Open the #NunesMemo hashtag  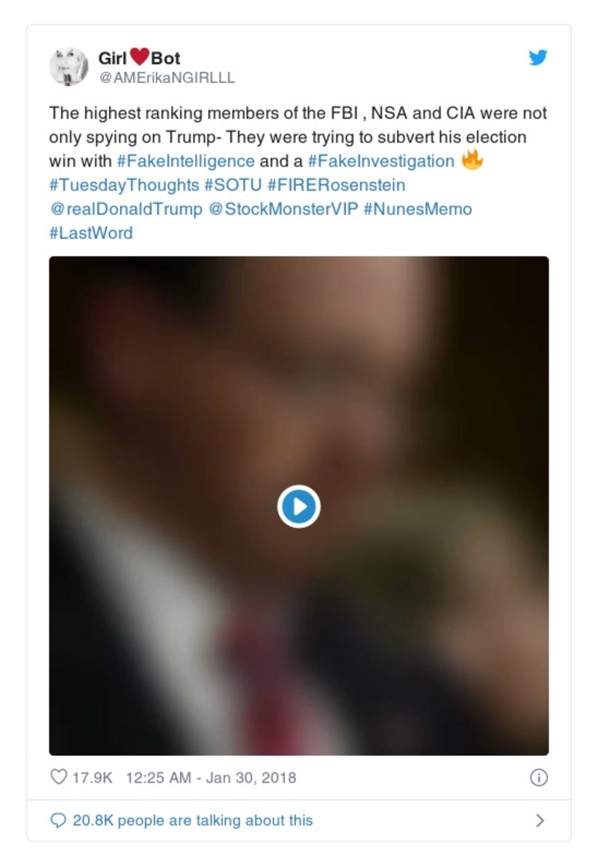418,208
